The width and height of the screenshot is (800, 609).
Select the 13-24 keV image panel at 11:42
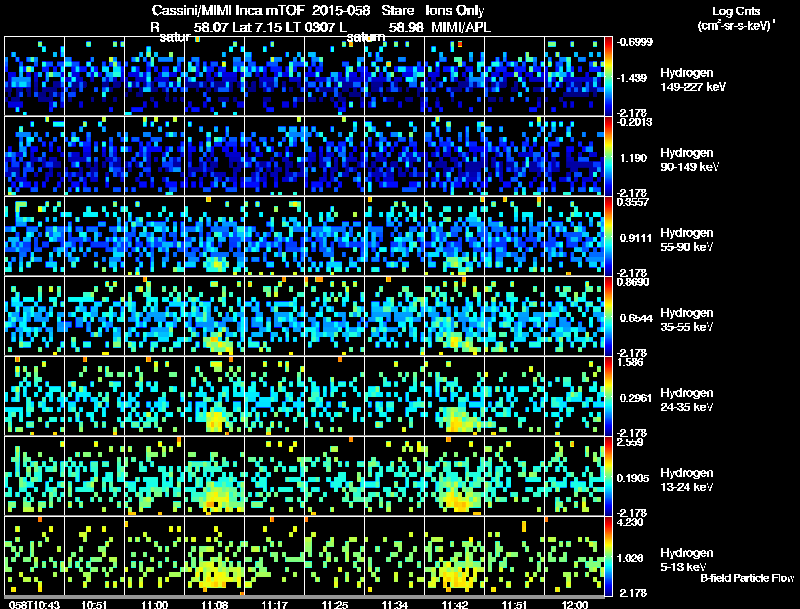[455, 476]
